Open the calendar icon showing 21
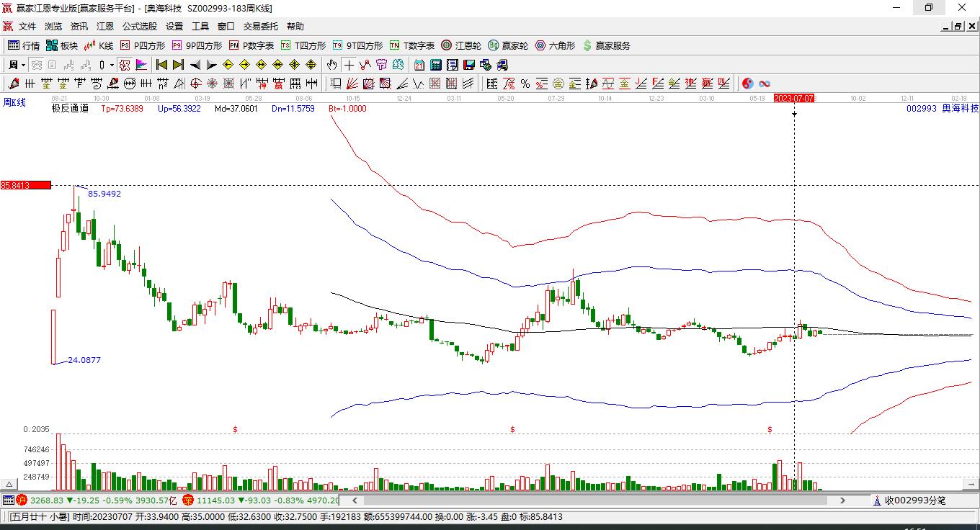The width and height of the screenshot is (980, 530). tap(419, 65)
